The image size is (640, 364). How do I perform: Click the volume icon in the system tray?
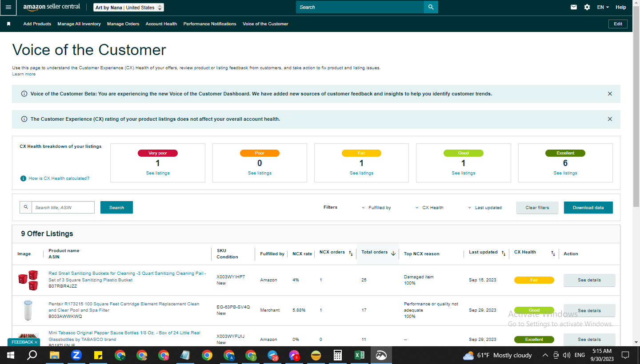567,355
